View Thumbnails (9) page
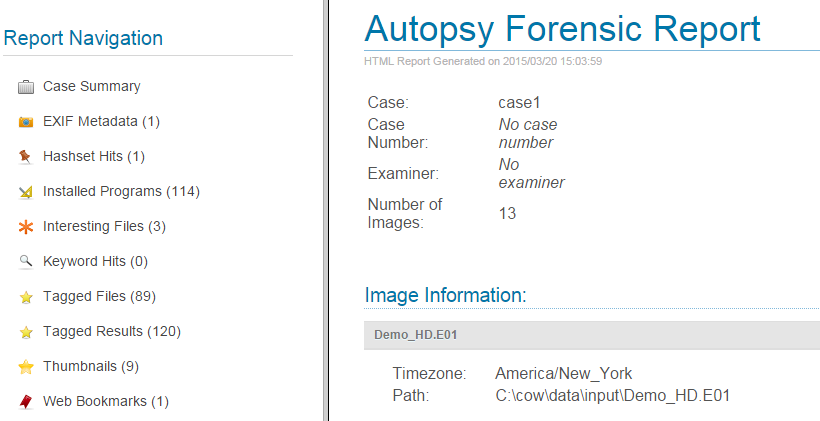The width and height of the screenshot is (820, 421). [x=91, y=367]
